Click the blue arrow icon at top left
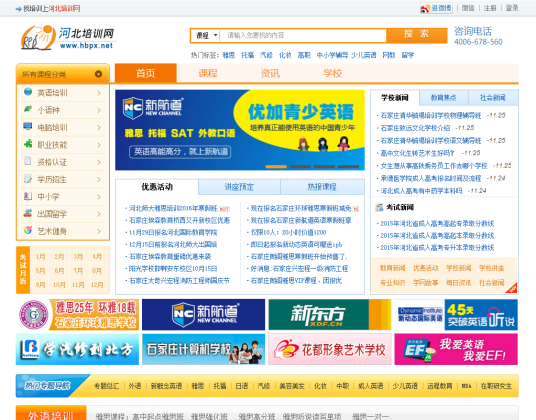 point(18,9)
